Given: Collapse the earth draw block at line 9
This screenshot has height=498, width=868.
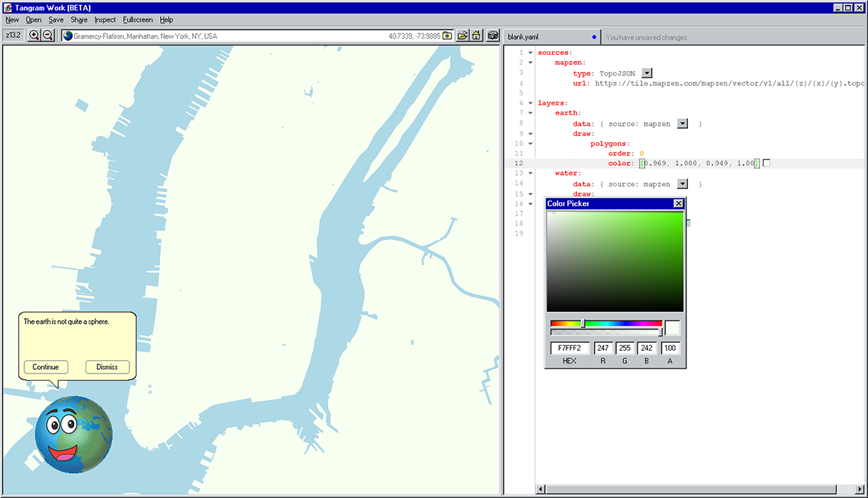Looking at the screenshot, I should (530, 134).
